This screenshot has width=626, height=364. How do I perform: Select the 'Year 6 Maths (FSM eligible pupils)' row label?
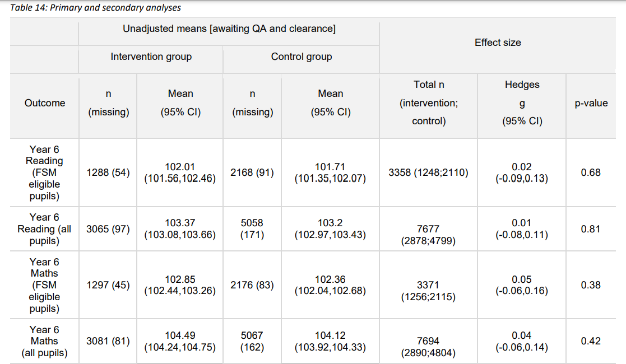point(45,285)
